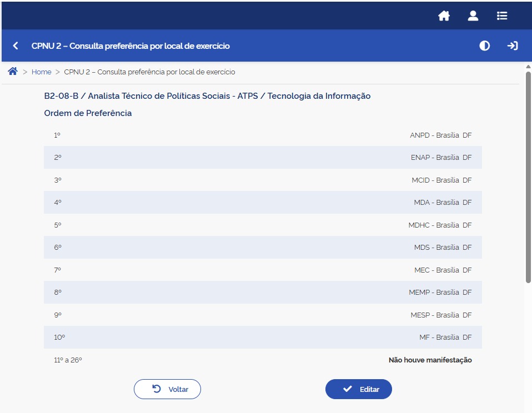Click the Ordem de Preferência heading
The width and height of the screenshot is (532, 413).
click(88, 113)
